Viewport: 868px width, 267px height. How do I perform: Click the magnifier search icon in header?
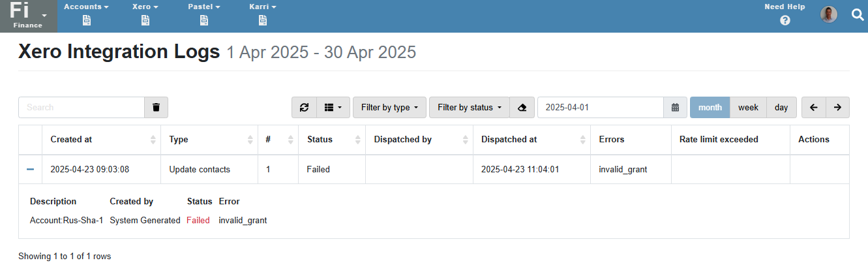click(858, 15)
